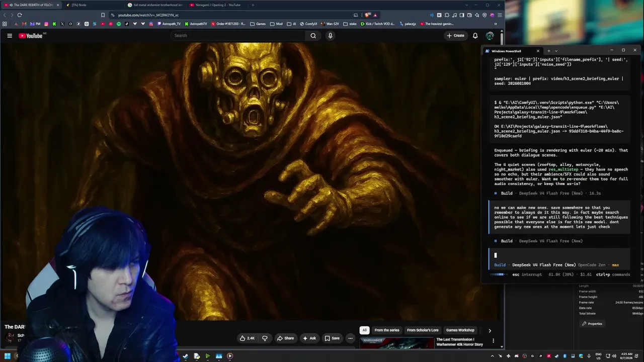644x362 pixels.
Task: Open the TikTok bookmark icon
Action: [x=127, y=24]
